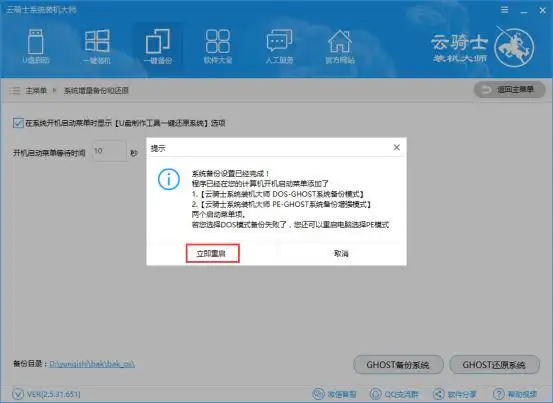
Task: Open the 一键备份 backup tab
Action: click(x=157, y=47)
